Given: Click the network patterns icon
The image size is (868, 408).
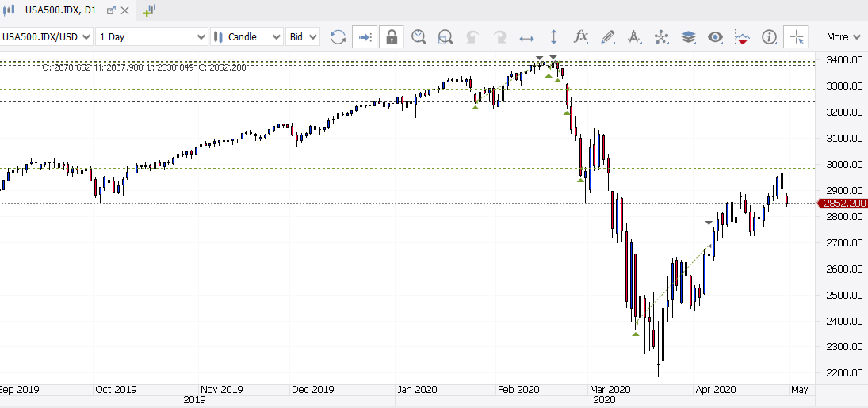Looking at the screenshot, I should pyautogui.click(x=662, y=37).
